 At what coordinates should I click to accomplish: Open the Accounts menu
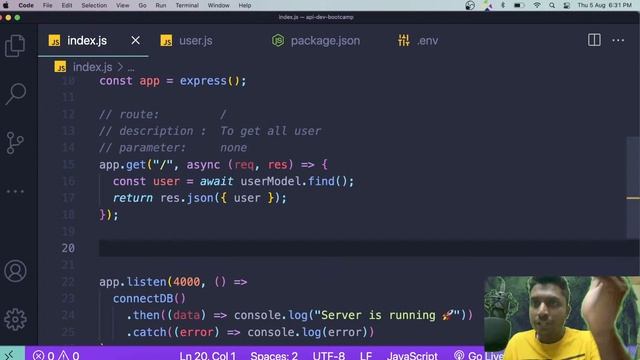coord(16,271)
